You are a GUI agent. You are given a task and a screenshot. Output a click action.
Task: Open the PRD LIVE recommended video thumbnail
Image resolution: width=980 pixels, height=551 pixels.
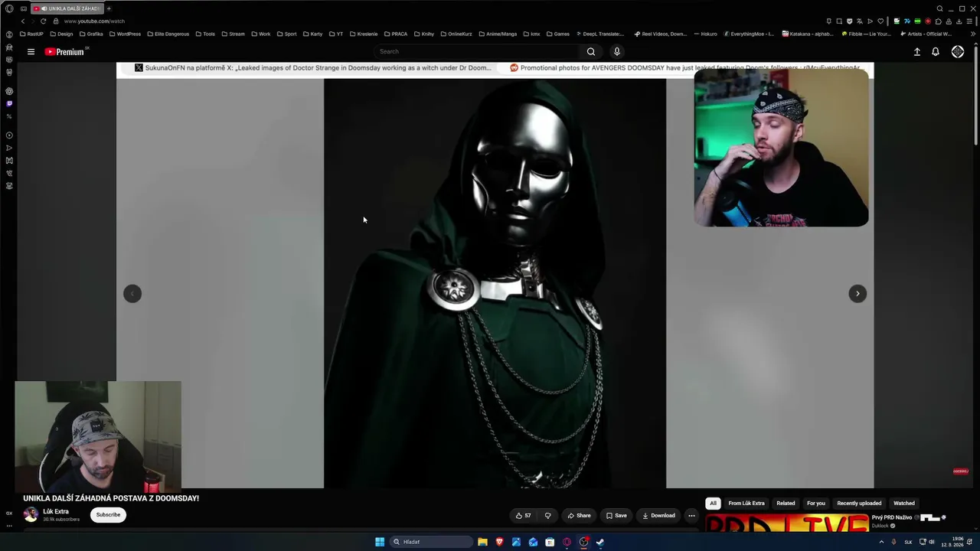(787, 523)
